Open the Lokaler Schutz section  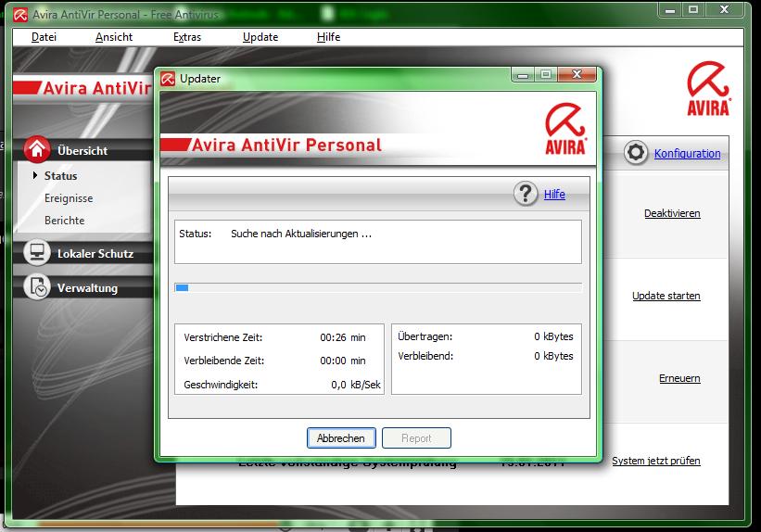(x=95, y=253)
